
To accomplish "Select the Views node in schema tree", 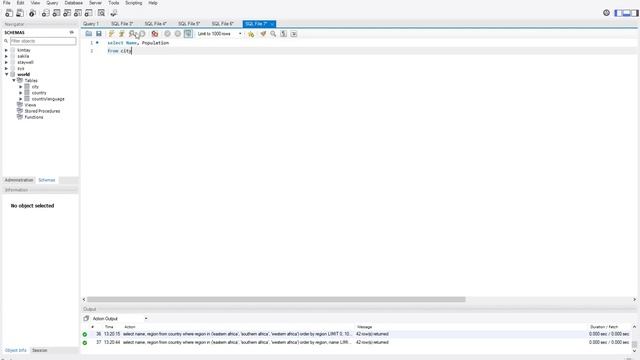I will (x=30, y=105).
